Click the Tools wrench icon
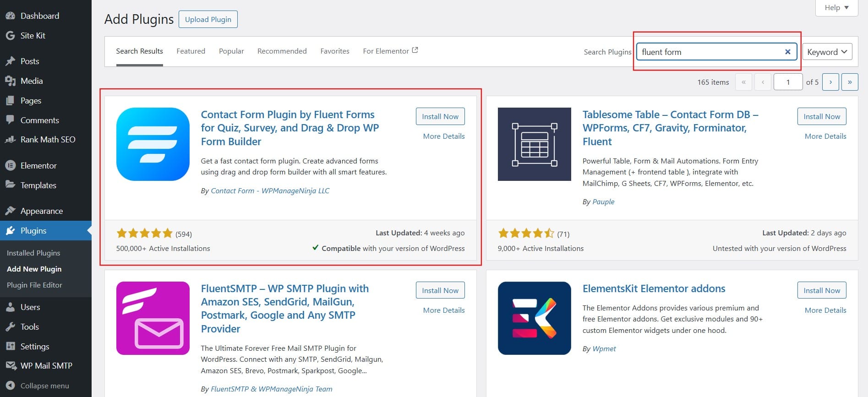Image resolution: width=868 pixels, height=397 pixels. (x=11, y=326)
